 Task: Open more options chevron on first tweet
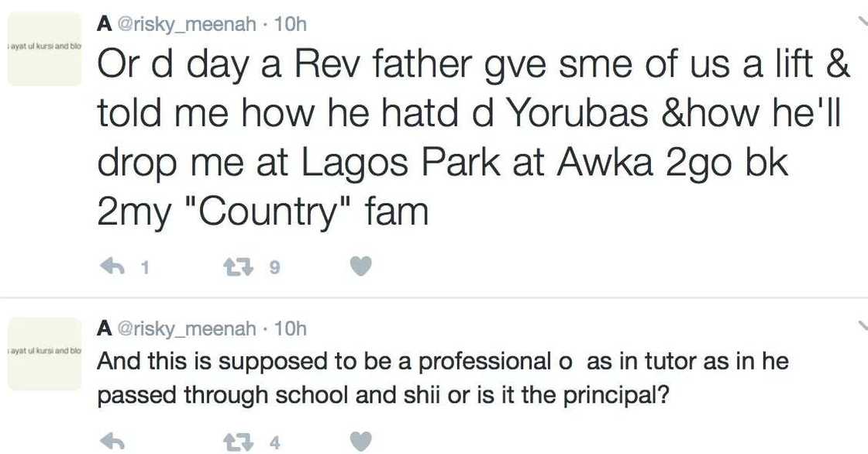coord(862,22)
